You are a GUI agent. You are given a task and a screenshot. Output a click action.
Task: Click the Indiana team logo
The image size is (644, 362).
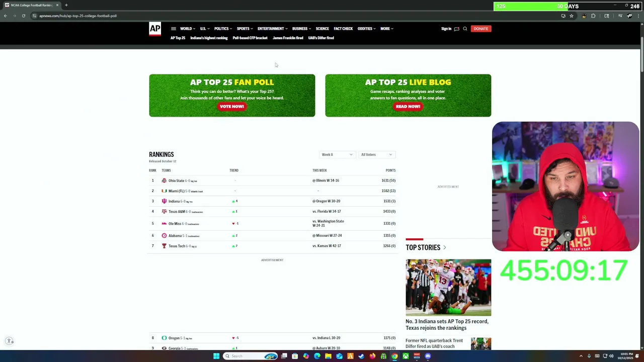pos(164,201)
